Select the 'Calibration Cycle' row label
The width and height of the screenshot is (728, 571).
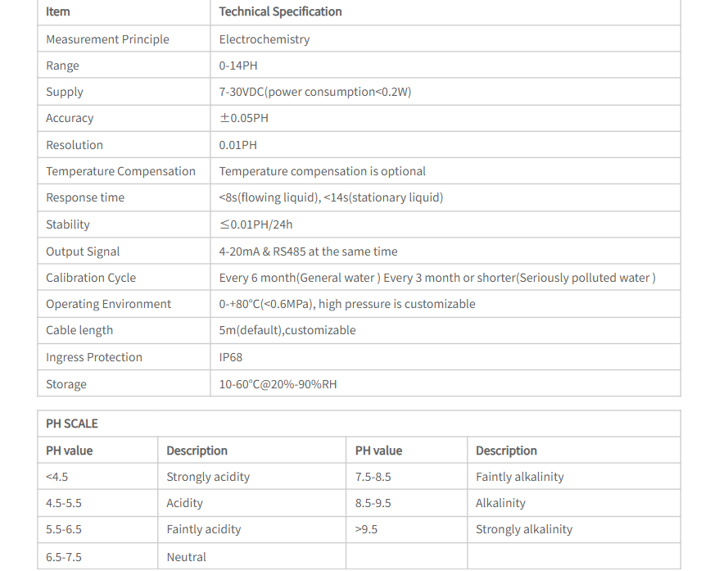91,278
